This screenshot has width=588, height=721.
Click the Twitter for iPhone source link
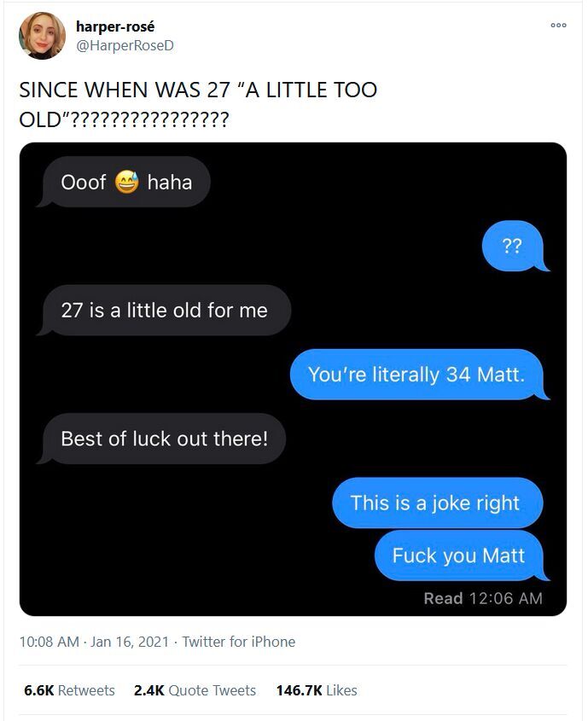point(239,642)
